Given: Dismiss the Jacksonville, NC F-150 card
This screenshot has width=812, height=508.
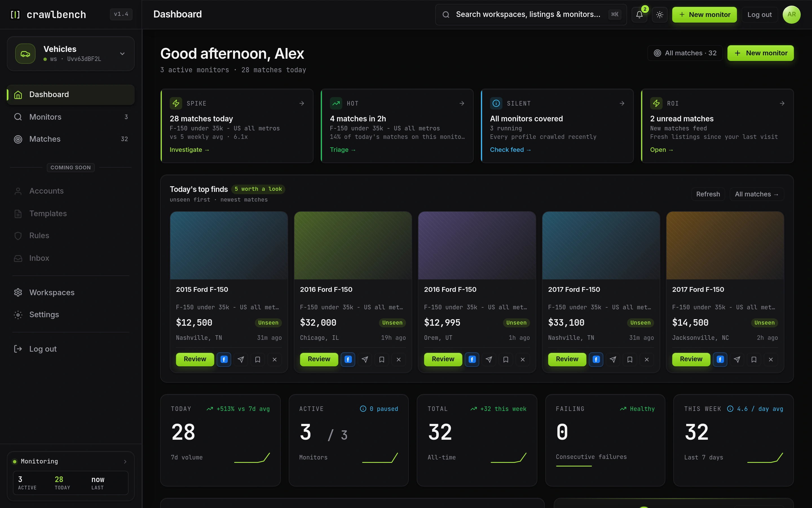Looking at the screenshot, I should click(771, 360).
